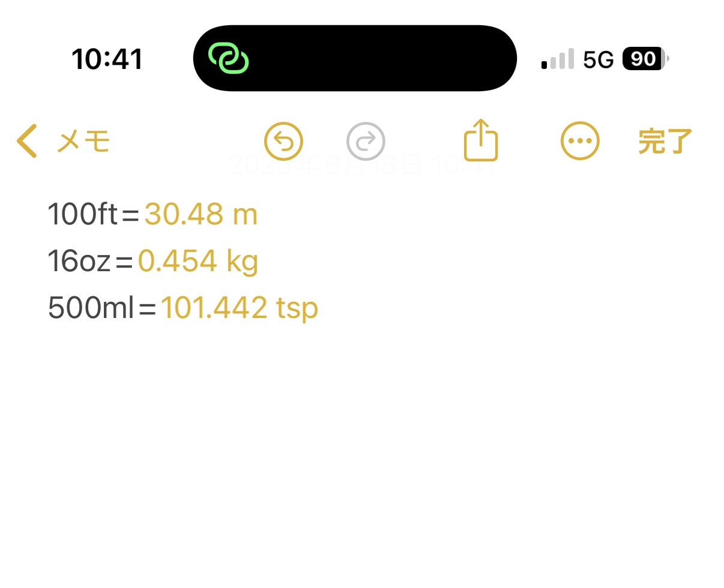Image resolution: width=724 pixels, height=588 pixels.
Task: Tap the 30.48 m conversion result
Action: click(201, 214)
